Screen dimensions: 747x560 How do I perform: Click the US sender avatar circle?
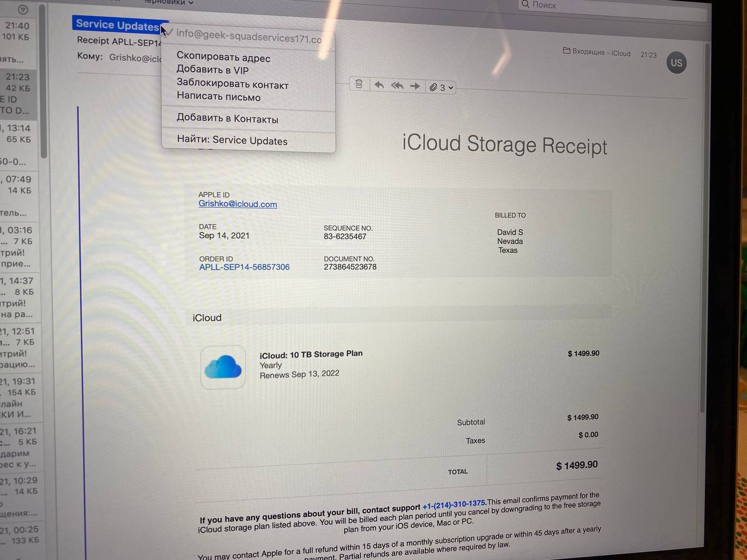(x=676, y=62)
